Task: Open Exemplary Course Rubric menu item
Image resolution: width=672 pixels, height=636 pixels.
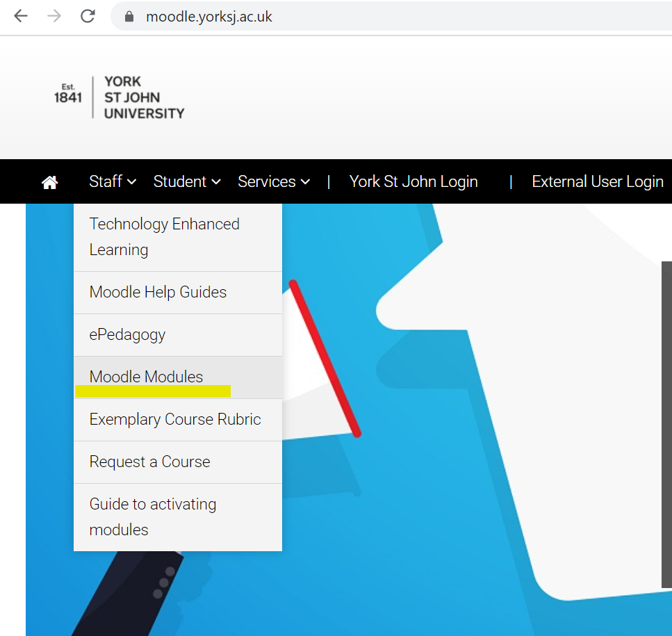Action: pyautogui.click(x=178, y=420)
